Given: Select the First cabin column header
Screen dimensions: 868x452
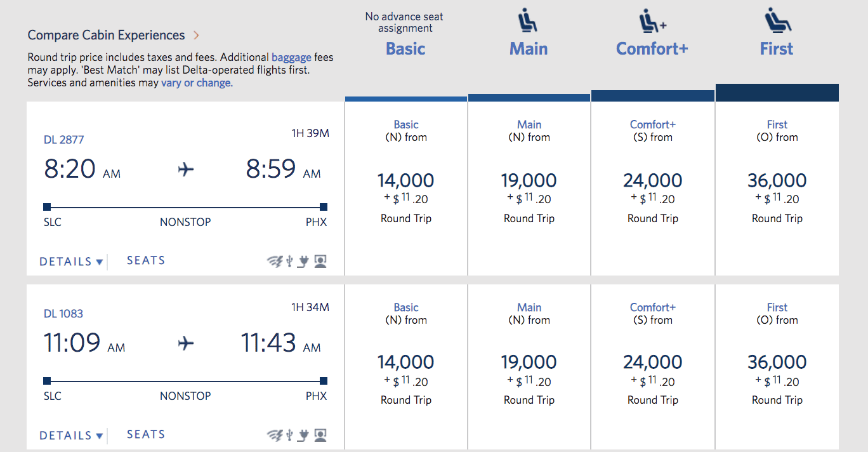Looking at the screenshot, I should [777, 49].
